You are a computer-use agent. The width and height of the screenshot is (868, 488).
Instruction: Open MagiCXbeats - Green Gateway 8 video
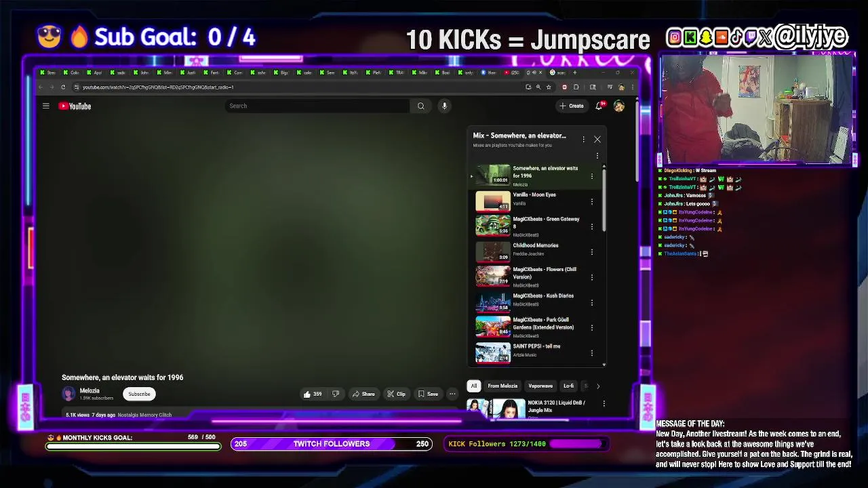[546, 222]
